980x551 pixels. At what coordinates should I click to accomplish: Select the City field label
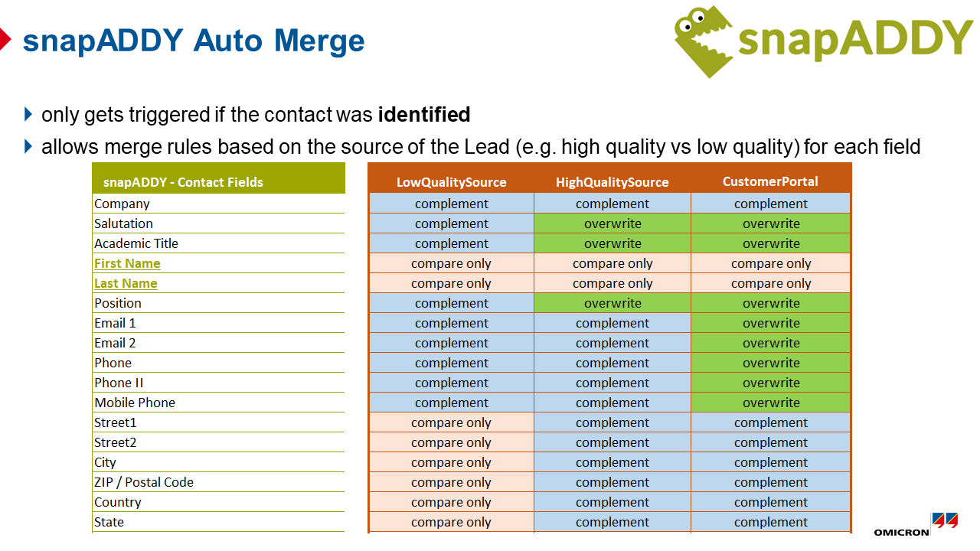105,462
